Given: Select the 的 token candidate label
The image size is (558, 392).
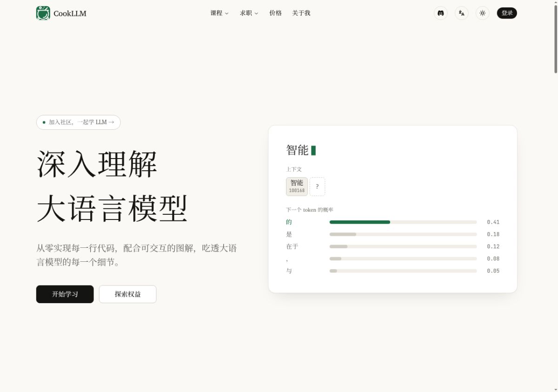Looking at the screenshot, I should [x=289, y=222].
